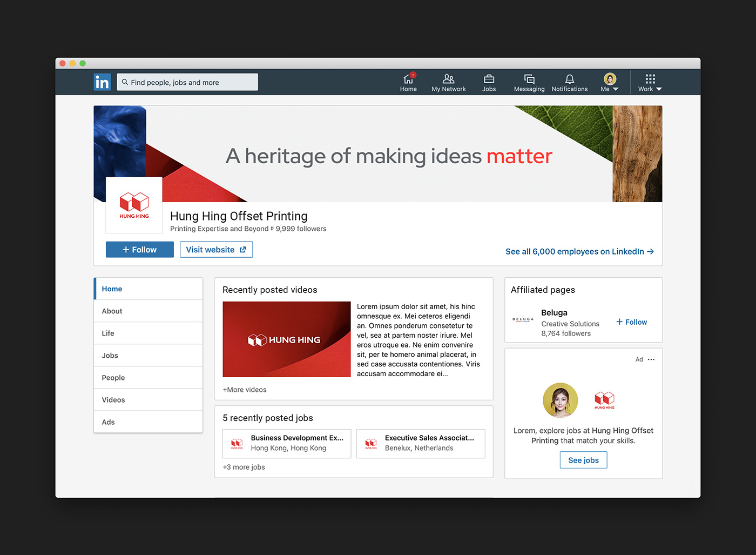
Task: Select the Home tab in the sidebar
Action: point(148,289)
